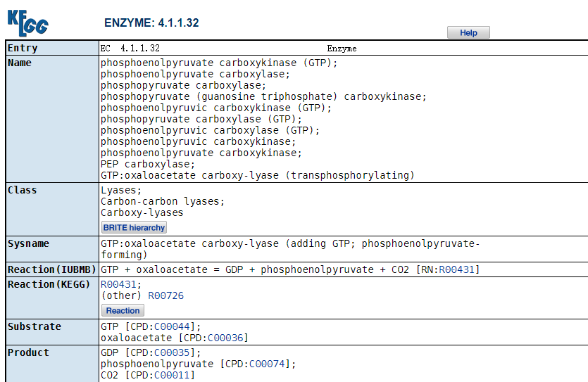Click the KEGG logo
588x382 pixels.
[x=27, y=23]
